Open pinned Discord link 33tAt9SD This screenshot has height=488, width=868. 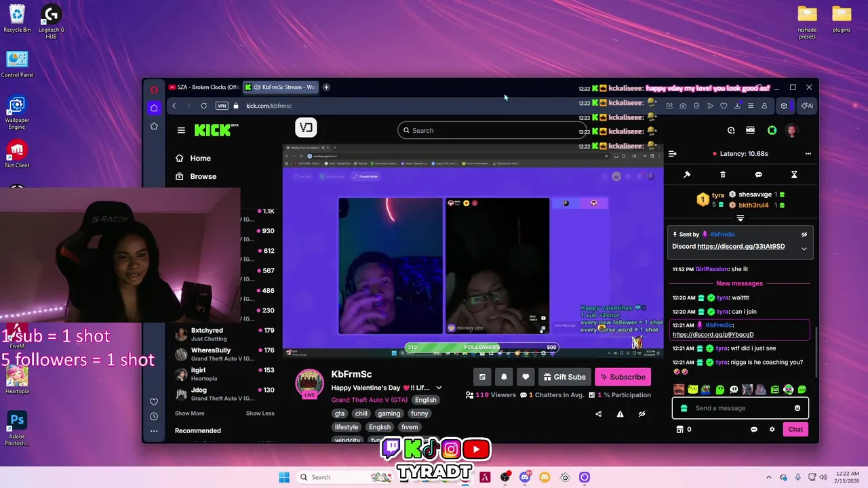(741, 247)
